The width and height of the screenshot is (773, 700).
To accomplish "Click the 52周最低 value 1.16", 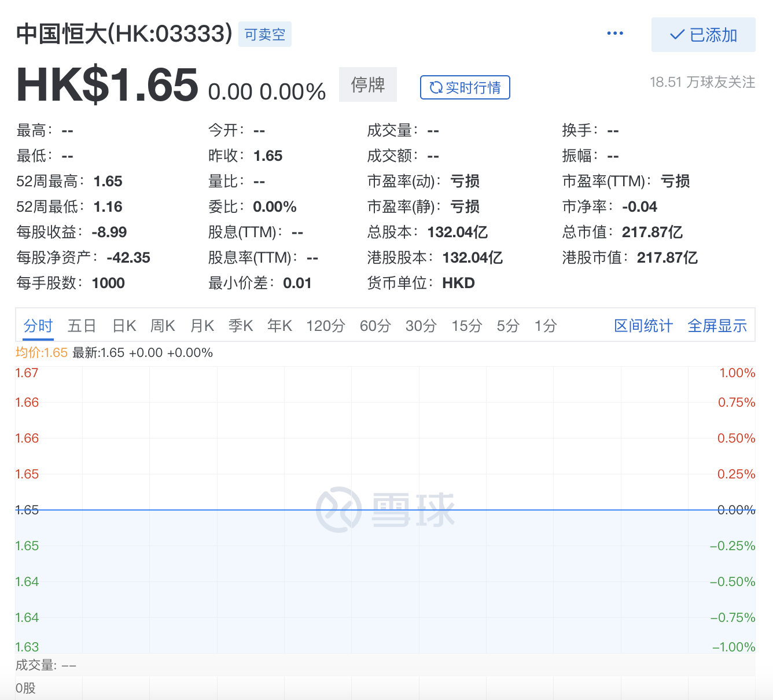I will click(108, 207).
